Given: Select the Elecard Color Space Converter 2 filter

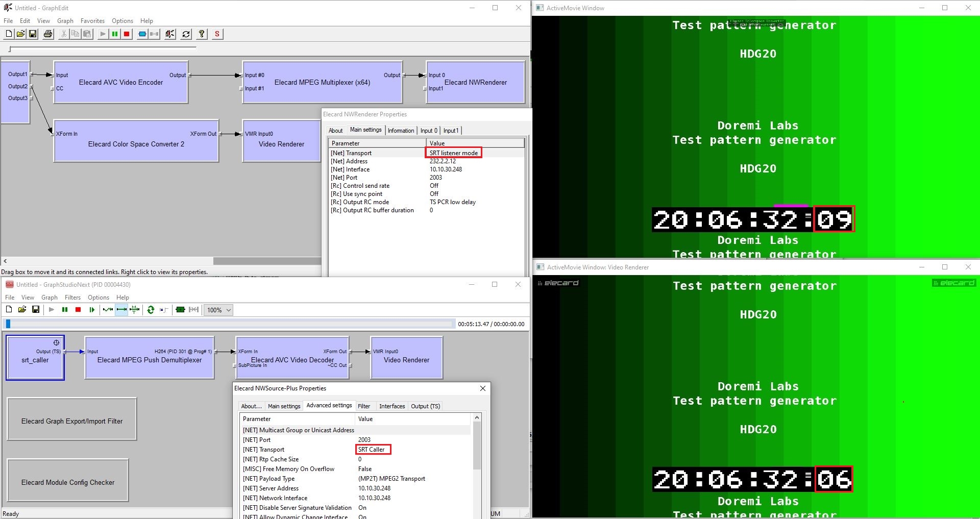Looking at the screenshot, I should [136, 141].
